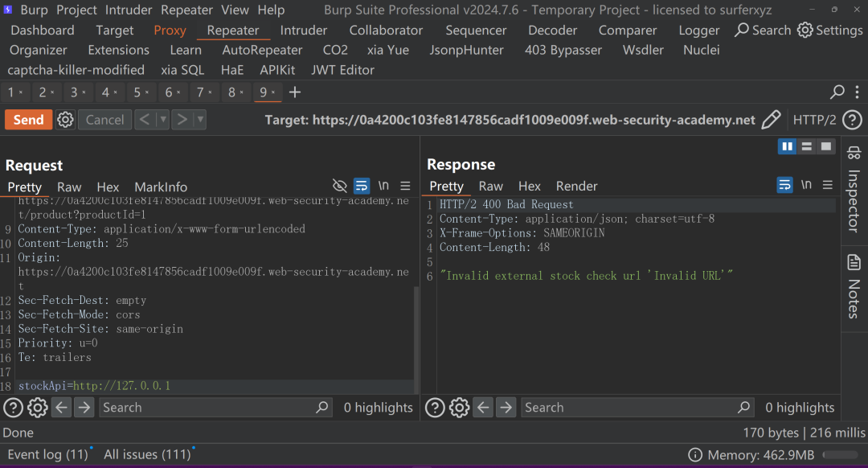Send the request with Send button
868x468 pixels.
pos(29,120)
